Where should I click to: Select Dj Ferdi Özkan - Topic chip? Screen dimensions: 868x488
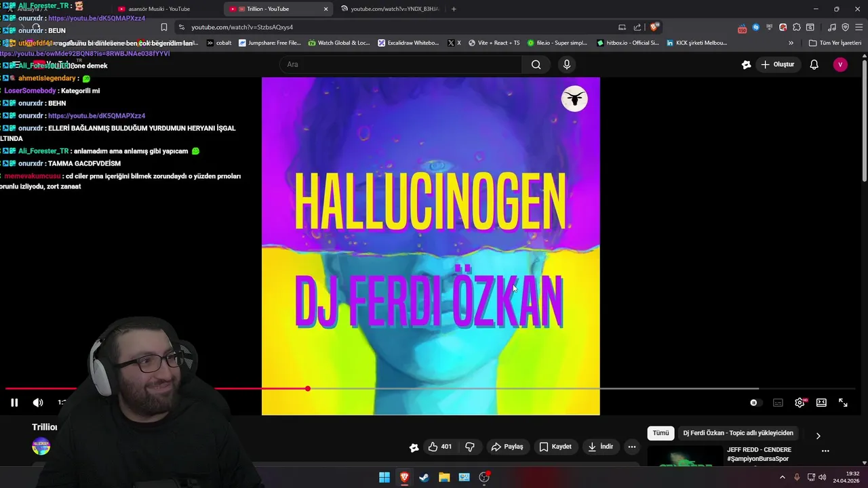pos(738,433)
